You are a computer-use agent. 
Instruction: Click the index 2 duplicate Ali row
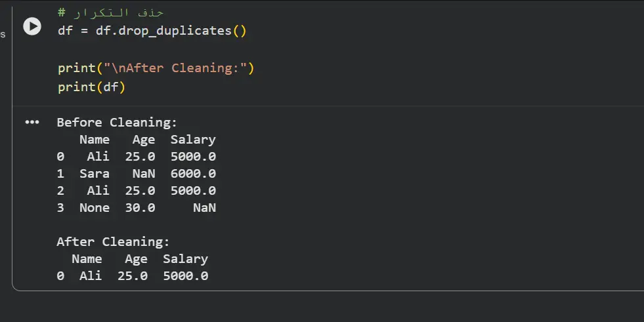(x=98, y=191)
